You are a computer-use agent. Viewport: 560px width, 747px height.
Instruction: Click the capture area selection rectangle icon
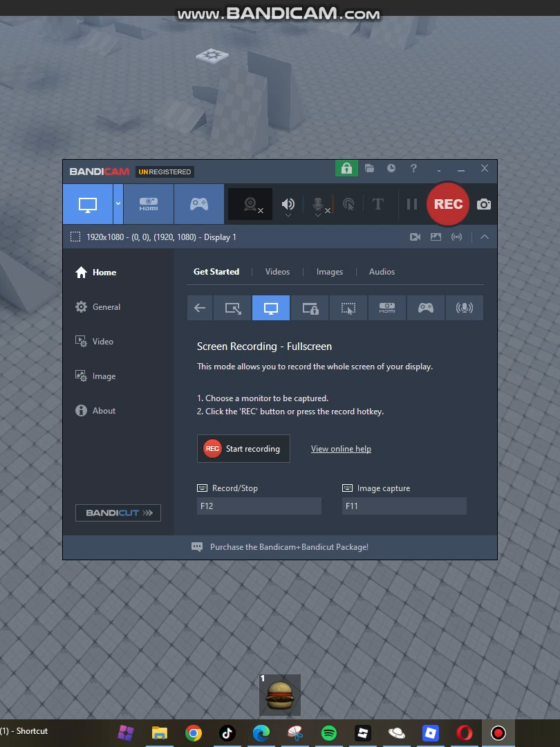pos(75,237)
